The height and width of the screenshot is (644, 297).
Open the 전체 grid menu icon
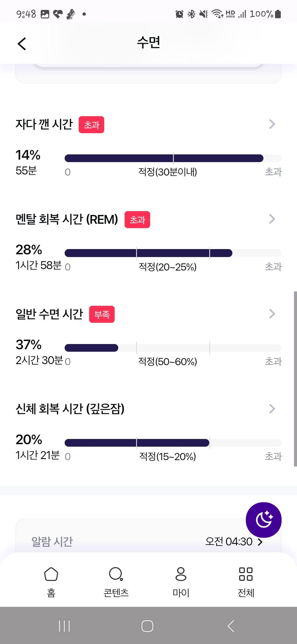[x=246, y=574]
